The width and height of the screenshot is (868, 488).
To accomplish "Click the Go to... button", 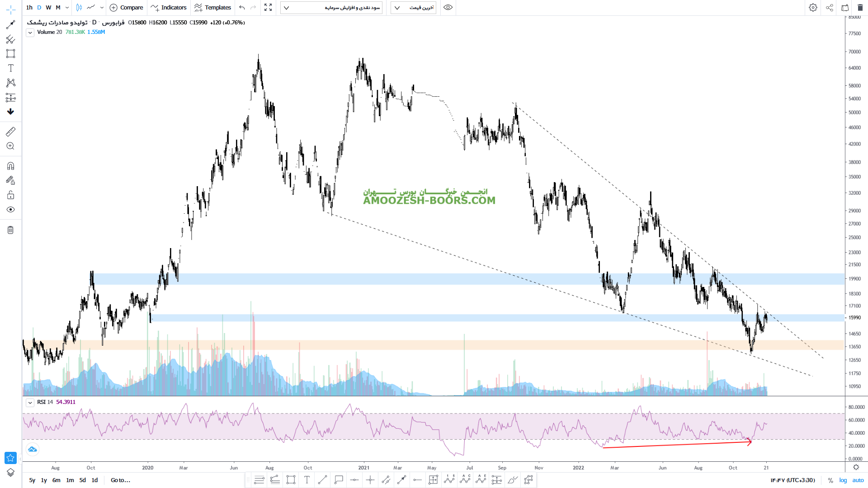I will 120,480.
